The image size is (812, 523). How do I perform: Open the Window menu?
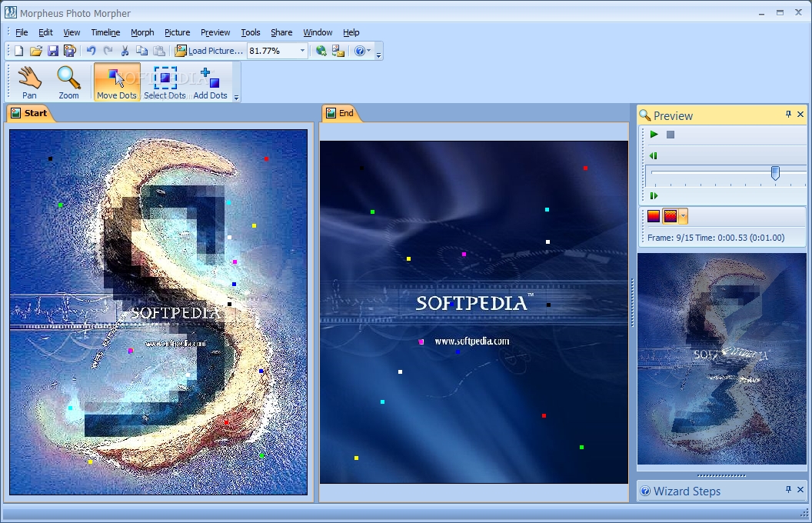click(x=318, y=32)
